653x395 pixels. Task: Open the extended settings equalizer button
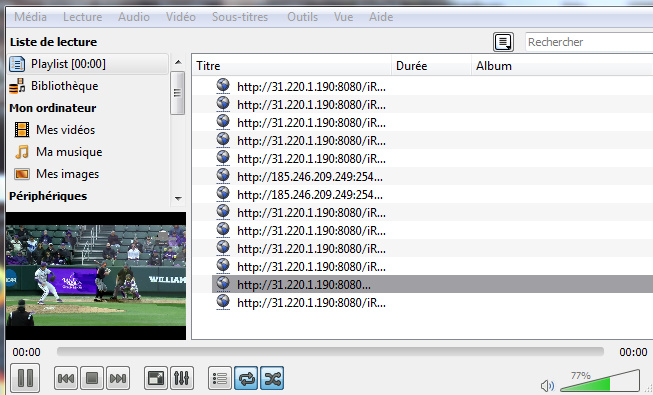(x=182, y=378)
